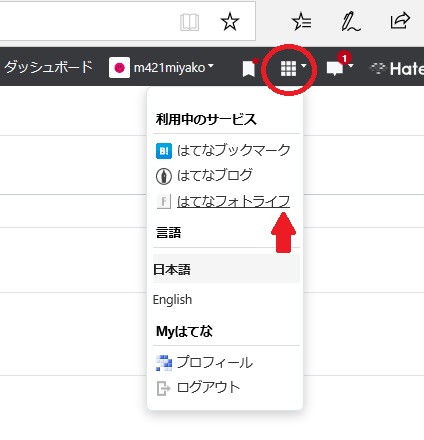Open the notifications speech bubble icon
The image size is (424, 440).
[335, 69]
